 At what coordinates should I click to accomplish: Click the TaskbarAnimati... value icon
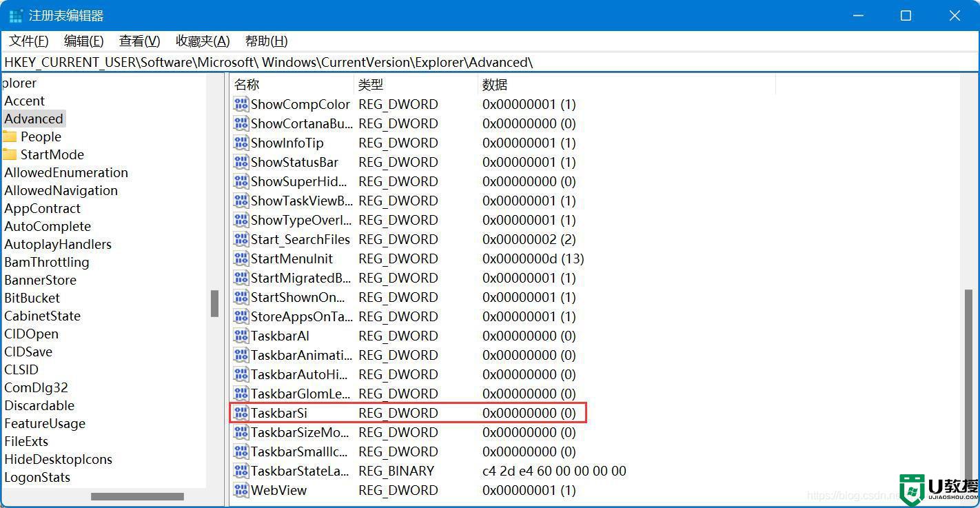coord(241,355)
